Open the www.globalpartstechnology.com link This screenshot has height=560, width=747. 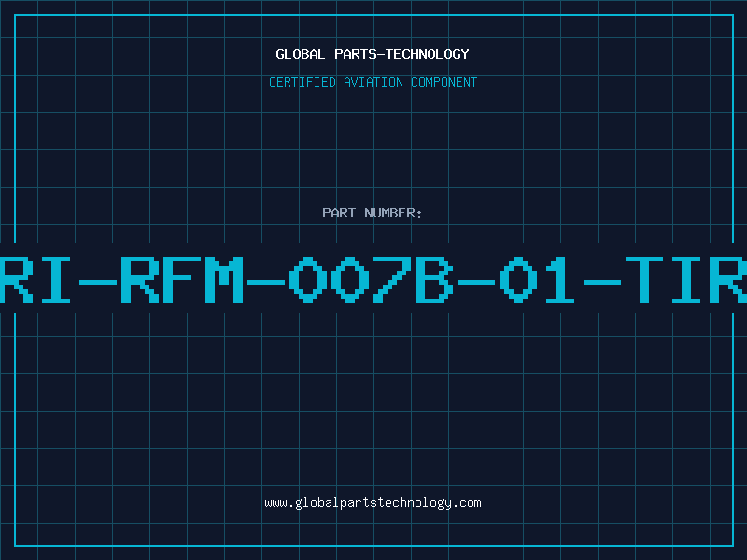click(x=373, y=503)
